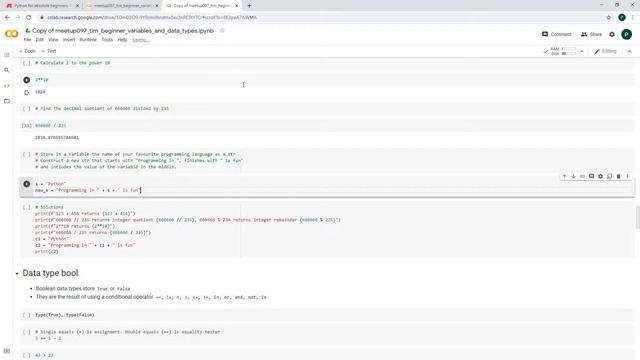Click the vertical scrollbar thumb of the notebook
The width and height of the screenshot is (640, 360).
pyautogui.click(x=637, y=218)
